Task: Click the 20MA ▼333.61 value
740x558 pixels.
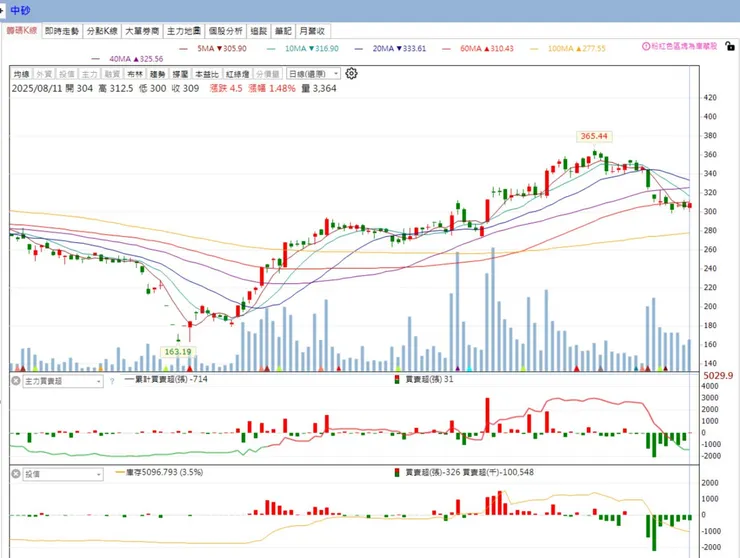Action: pos(399,49)
